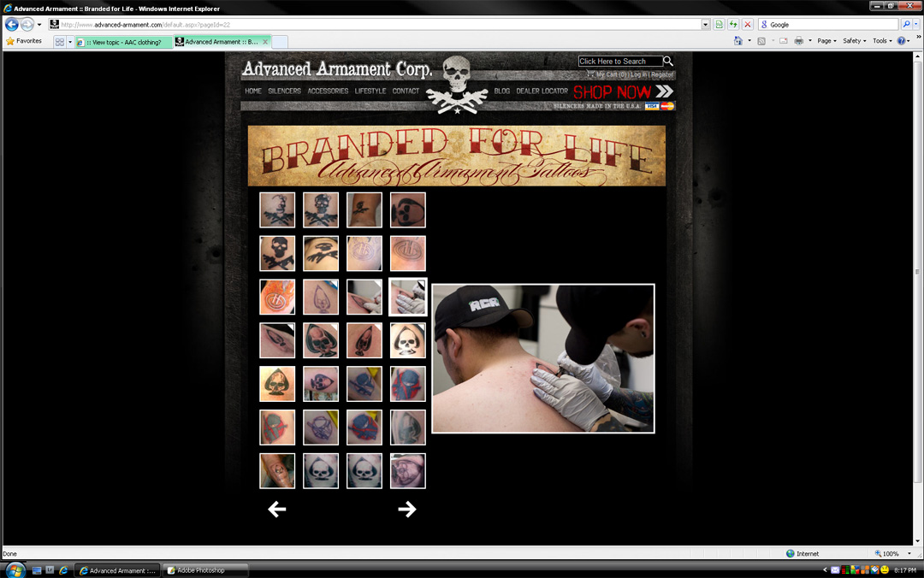Open the Favorites star button
Screen dimensions: 924x578
(24, 41)
